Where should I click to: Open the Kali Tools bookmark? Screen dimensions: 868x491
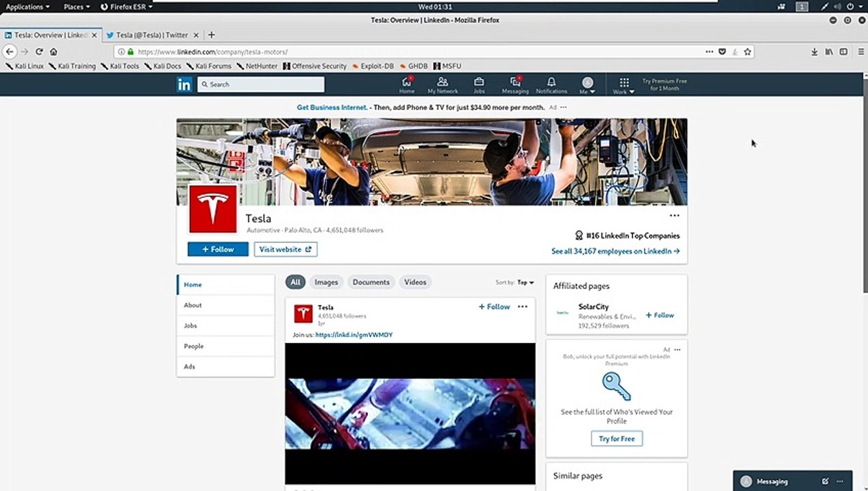pyautogui.click(x=119, y=66)
